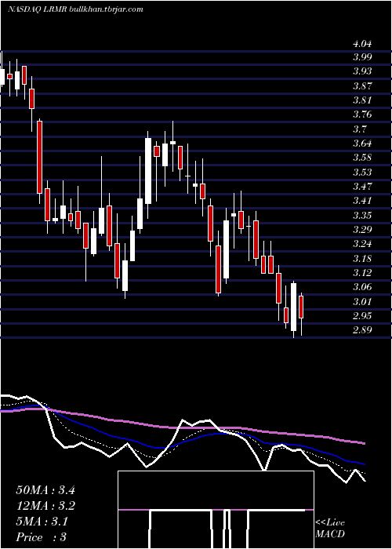
Task: Click the 2.89 price axis label
Action: pos(362,330)
